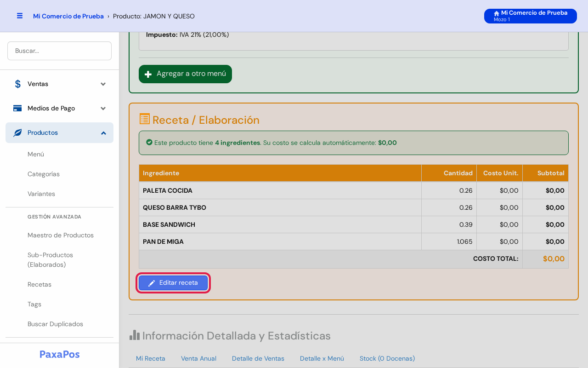Open the Menú sidebar item
Image resolution: width=588 pixels, height=368 pixels.
coord(36,154)
